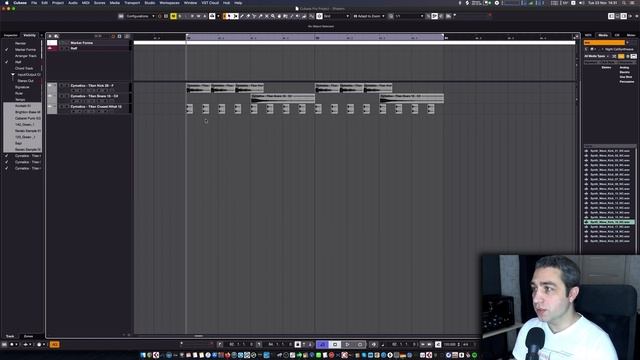The image size is (640, 360).
Task: Click the back arrow in Media browser
Action: point(587,49)
